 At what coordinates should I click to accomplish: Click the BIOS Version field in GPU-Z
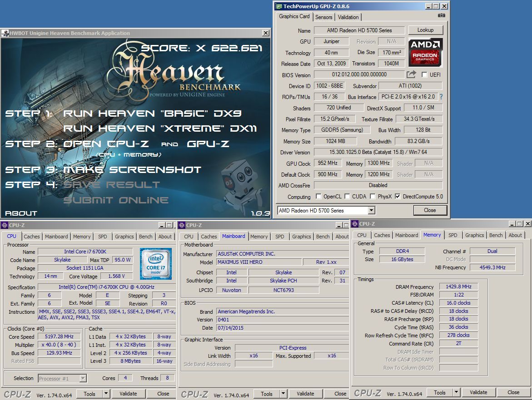click(x=359, y=74)
